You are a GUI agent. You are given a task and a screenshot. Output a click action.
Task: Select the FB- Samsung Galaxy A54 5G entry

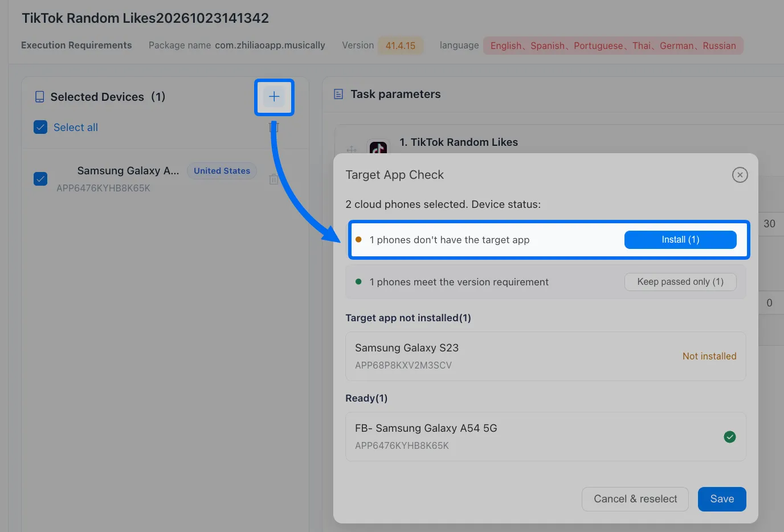[x=546, y=436]
